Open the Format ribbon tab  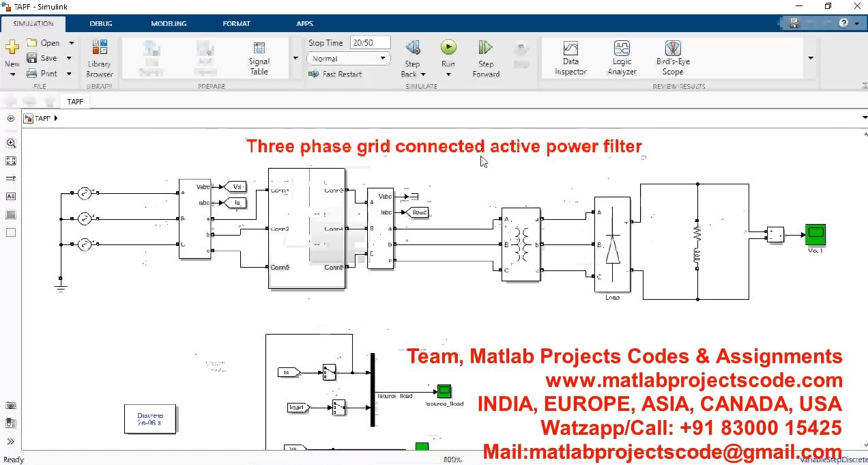(236, 23)
